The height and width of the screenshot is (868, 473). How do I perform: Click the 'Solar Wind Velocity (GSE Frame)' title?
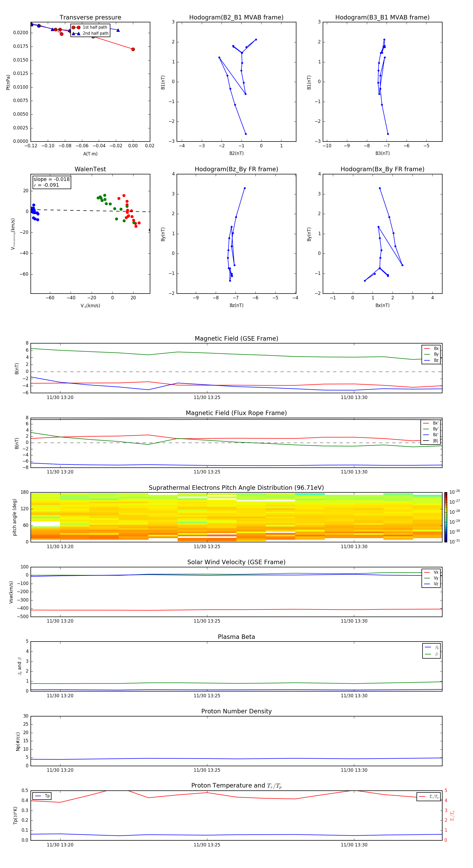(236, 562)
